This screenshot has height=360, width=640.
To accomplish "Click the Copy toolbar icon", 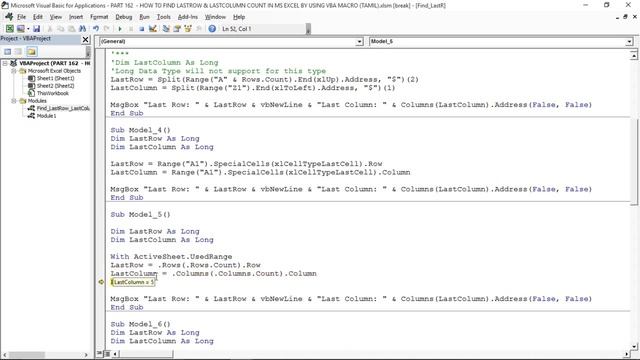I will point(60,29).
